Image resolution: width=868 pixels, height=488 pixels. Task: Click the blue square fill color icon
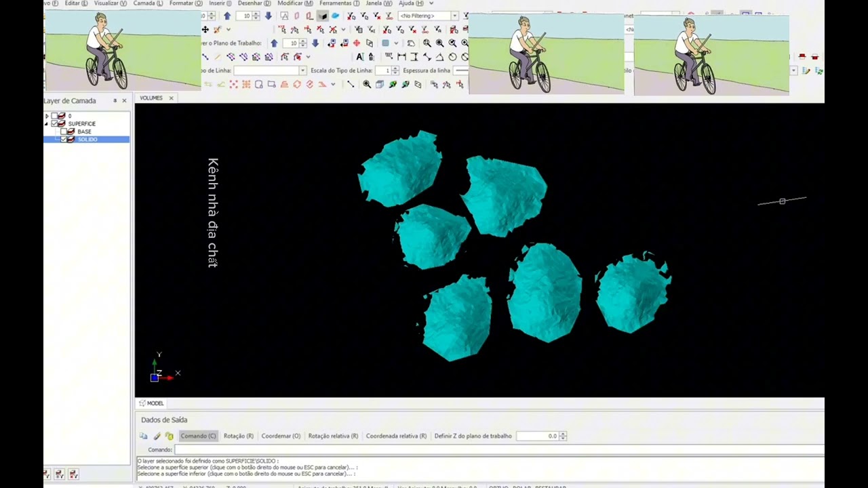[x=385, y=43]
